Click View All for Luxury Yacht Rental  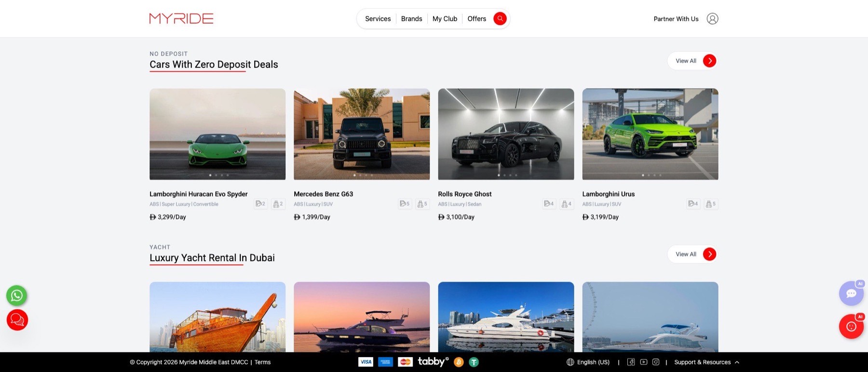[x=692, y=254]
